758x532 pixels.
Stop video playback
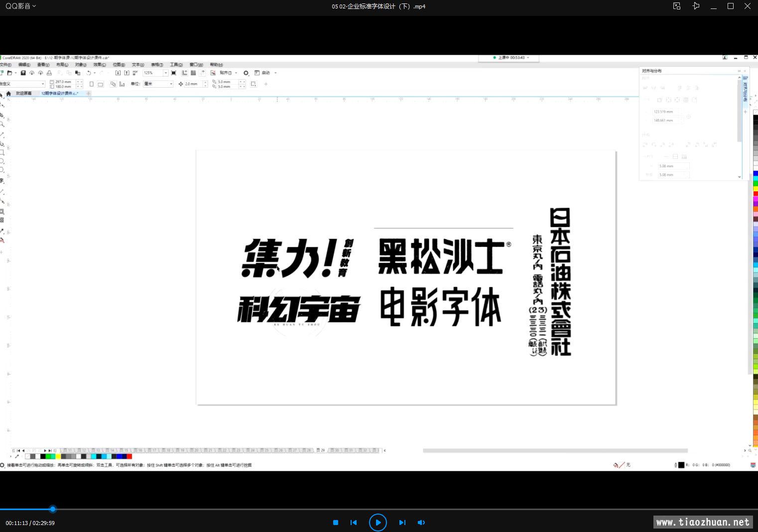pyautogui.click(x=336, y=523)
